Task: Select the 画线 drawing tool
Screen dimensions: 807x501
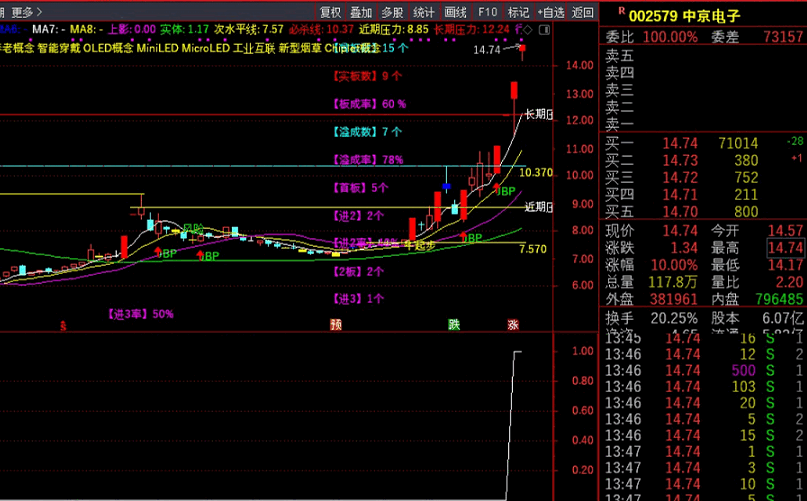Action: click(x=455, y=12)
